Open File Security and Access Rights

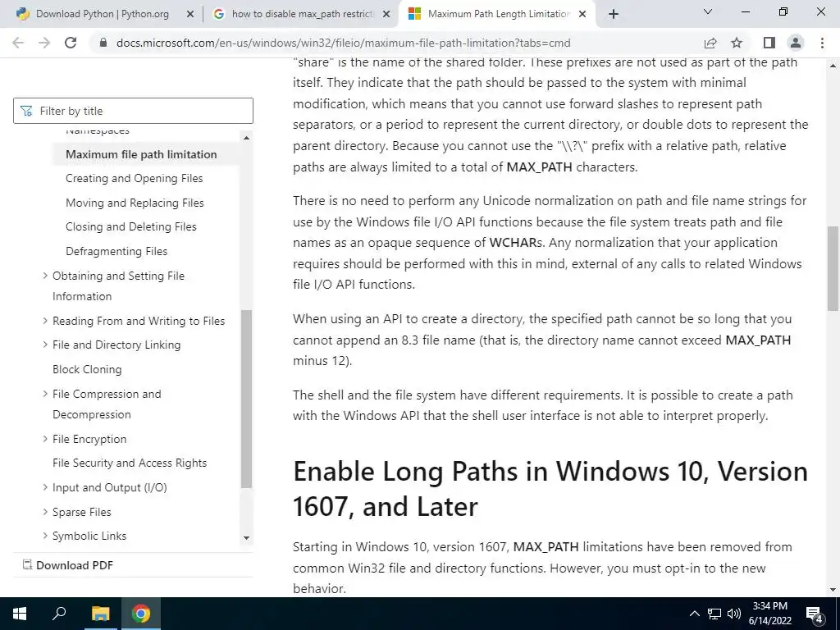click(129, 463)
